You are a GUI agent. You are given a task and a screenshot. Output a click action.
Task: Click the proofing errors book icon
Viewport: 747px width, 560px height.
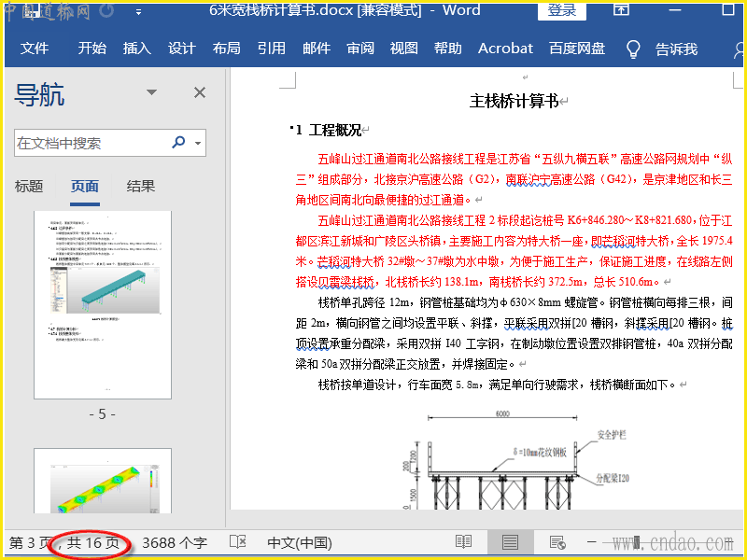coord(237,542)
